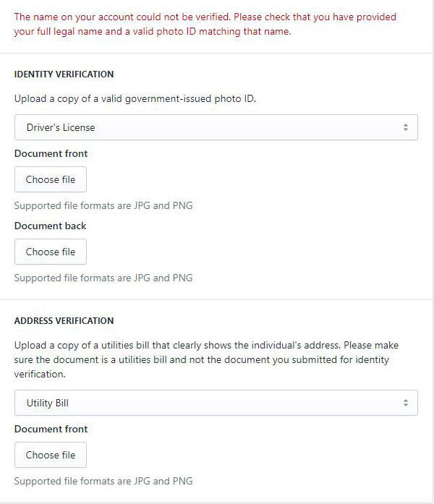Click the government-issued photo ID instruction text
The width and height of the screenshot is (434, 504).
click(x=135, y=99)
